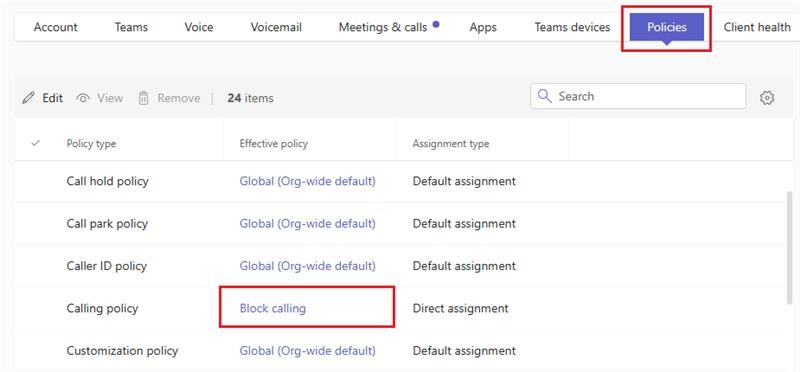Click Default assignment for Call hold policy
The width and height of the screenshot is (800, 372).
(x=464, y=181)
